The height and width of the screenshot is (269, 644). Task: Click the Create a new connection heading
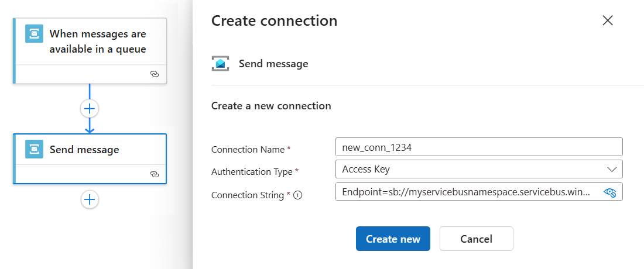click(271, 106)
